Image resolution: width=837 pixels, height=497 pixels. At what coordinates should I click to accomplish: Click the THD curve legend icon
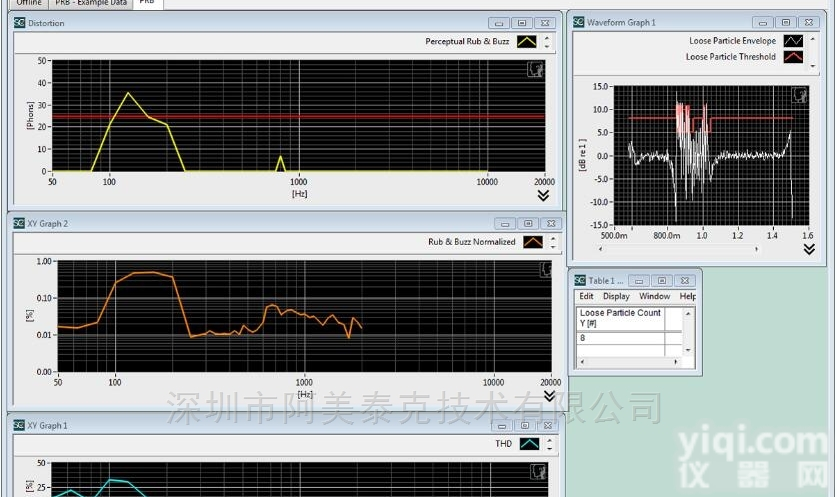pyautogui.click(x=529, y=443)
